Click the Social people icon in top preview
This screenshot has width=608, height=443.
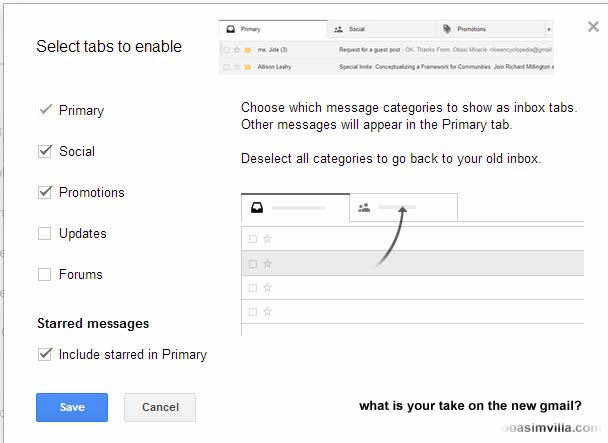339,30
